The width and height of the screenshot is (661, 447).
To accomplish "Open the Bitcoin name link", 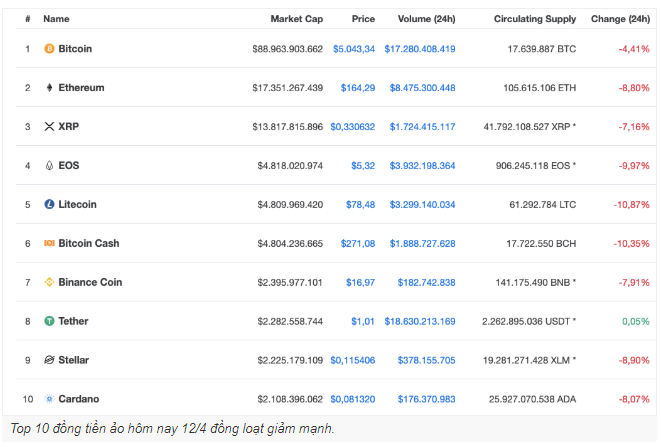I will tap(75, 49).
